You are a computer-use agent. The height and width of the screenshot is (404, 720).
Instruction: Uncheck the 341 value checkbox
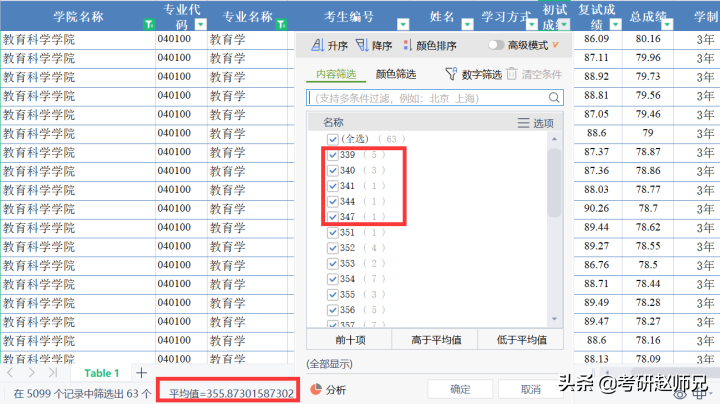333,186
